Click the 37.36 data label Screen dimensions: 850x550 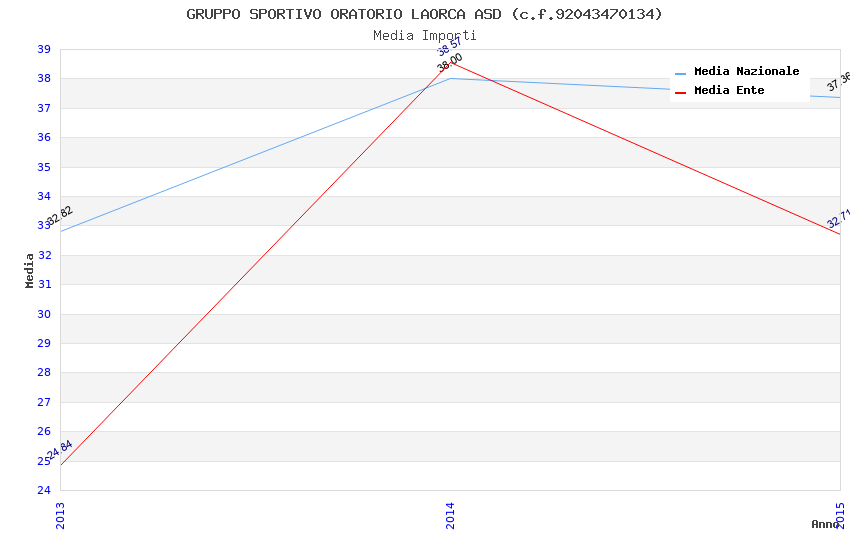coord(838,82)
